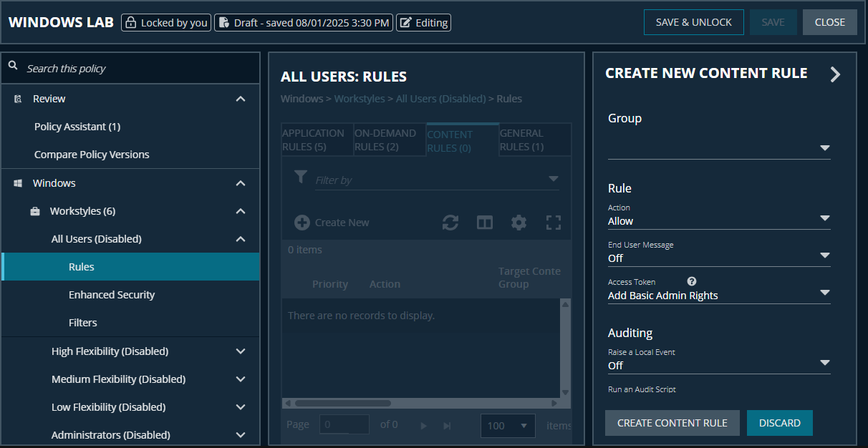Open the items-per-page 100 dropdown
Screen dimensions: 868x448
click(x=508, y=425)
